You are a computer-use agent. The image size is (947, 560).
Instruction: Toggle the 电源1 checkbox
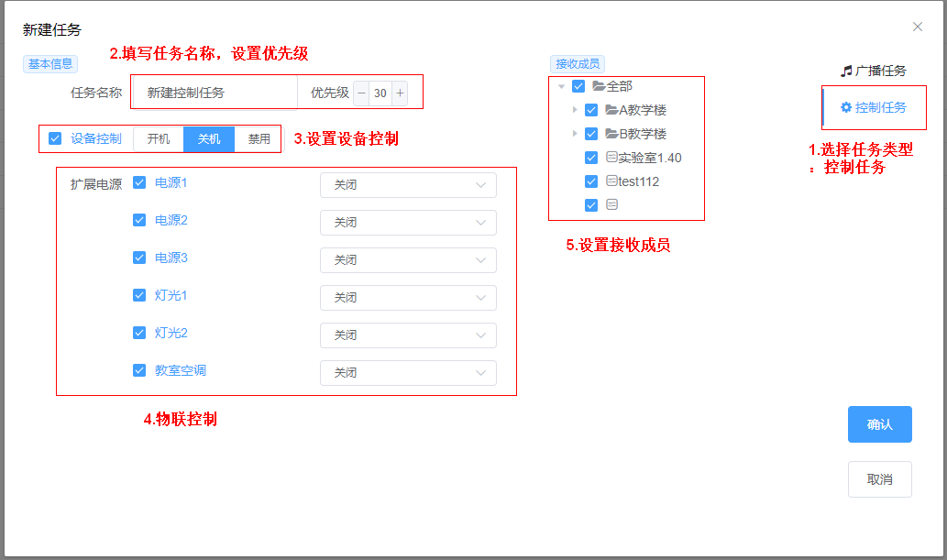139,182
